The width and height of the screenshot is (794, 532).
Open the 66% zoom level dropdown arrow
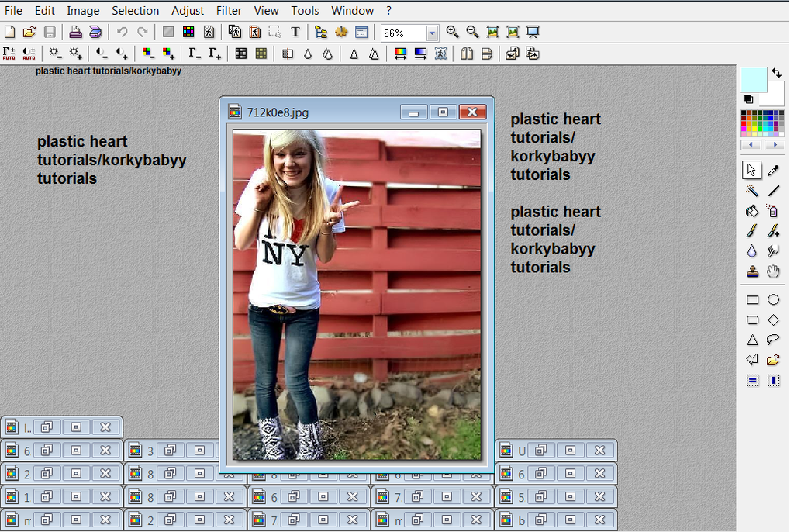click(432, 33)
